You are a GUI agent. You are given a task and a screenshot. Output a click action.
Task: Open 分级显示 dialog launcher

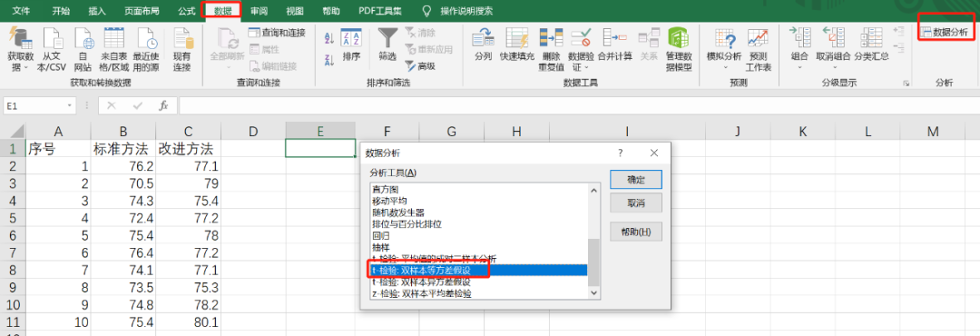pyautogui.click(x=906, y=83)
